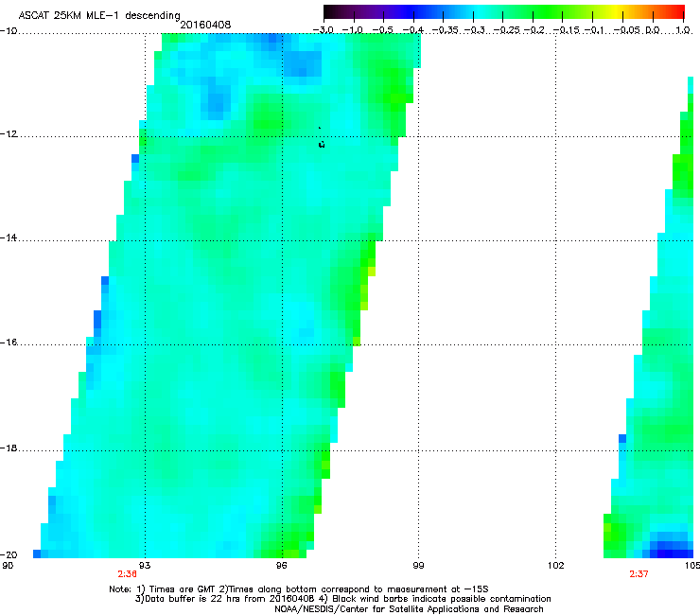This screenshot has height=615, width=700.
Task: Click the NOAA/NESDIS credit line
Action: click(x=409, y=609)
